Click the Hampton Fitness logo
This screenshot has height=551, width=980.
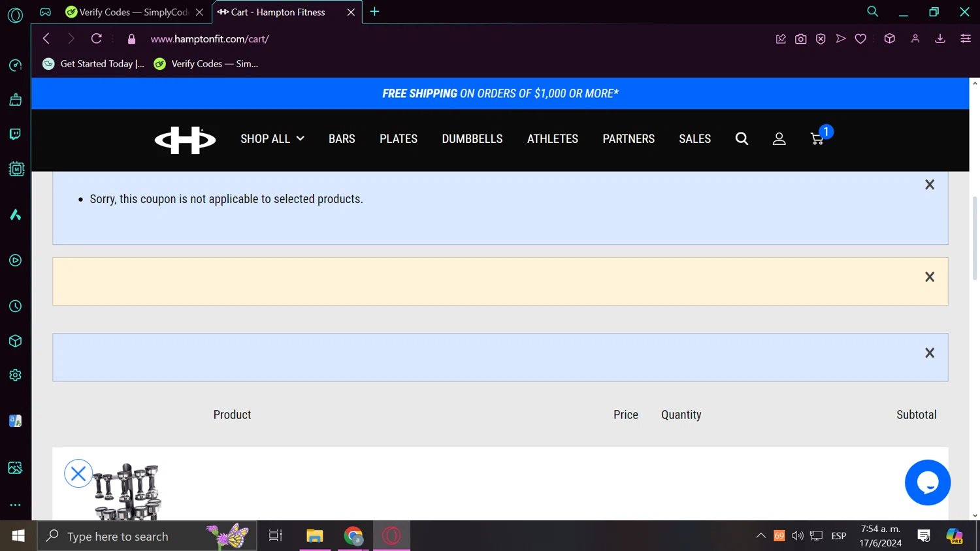[x=185, y=140]
